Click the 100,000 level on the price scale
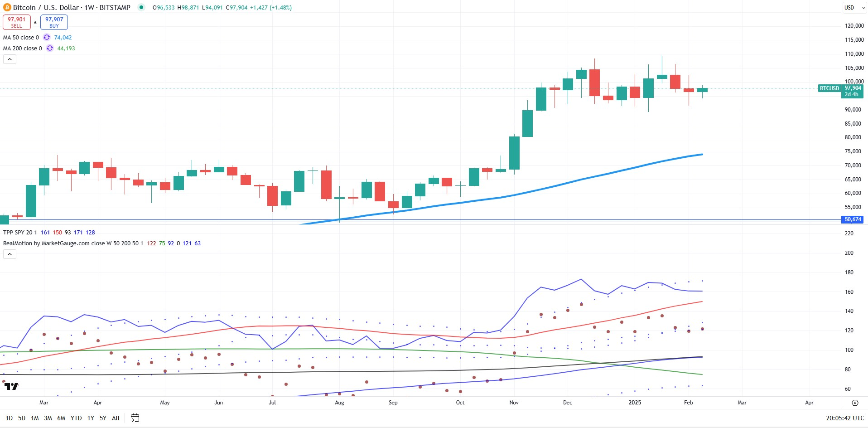Image resolution: width=868 pixels, height=428 pixels. tap(854, 82)
